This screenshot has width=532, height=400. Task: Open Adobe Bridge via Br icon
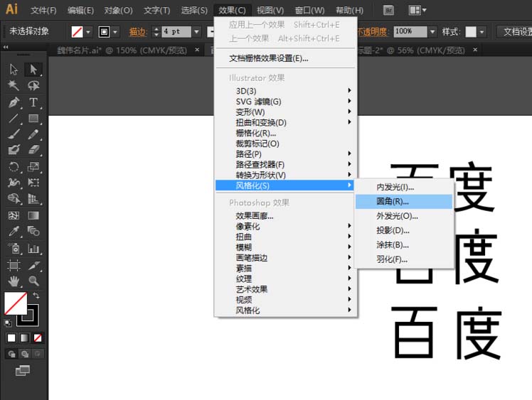[x=388, y=10]
